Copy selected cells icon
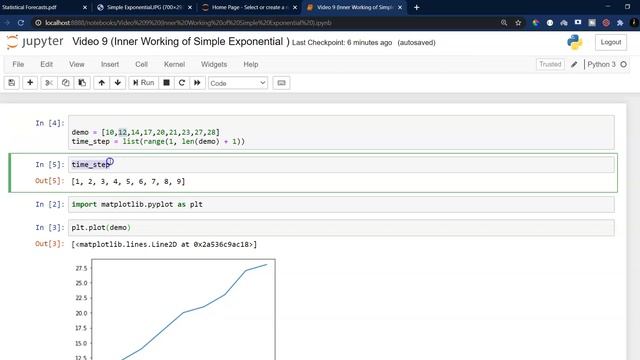The image size is (640, 360). 65,83
